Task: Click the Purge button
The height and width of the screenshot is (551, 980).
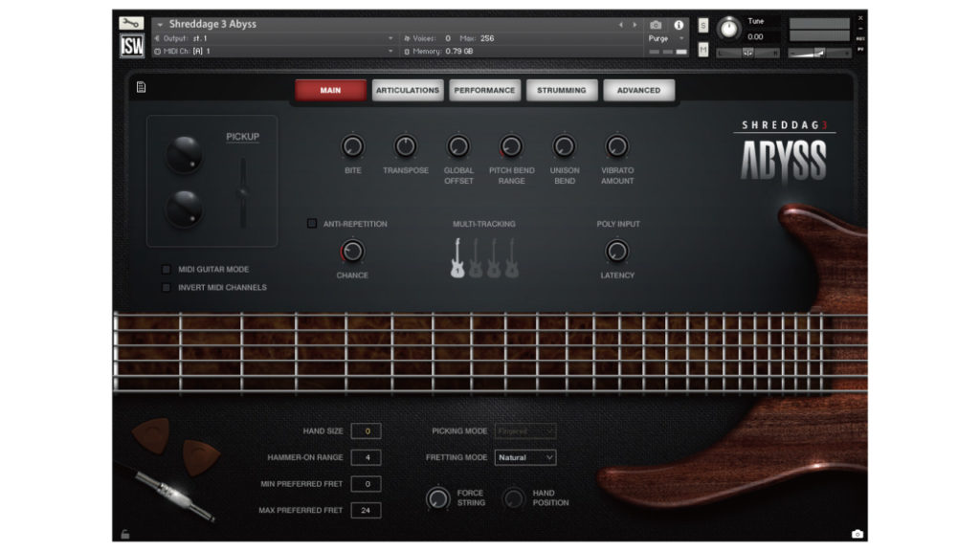Action: (658, 38)
